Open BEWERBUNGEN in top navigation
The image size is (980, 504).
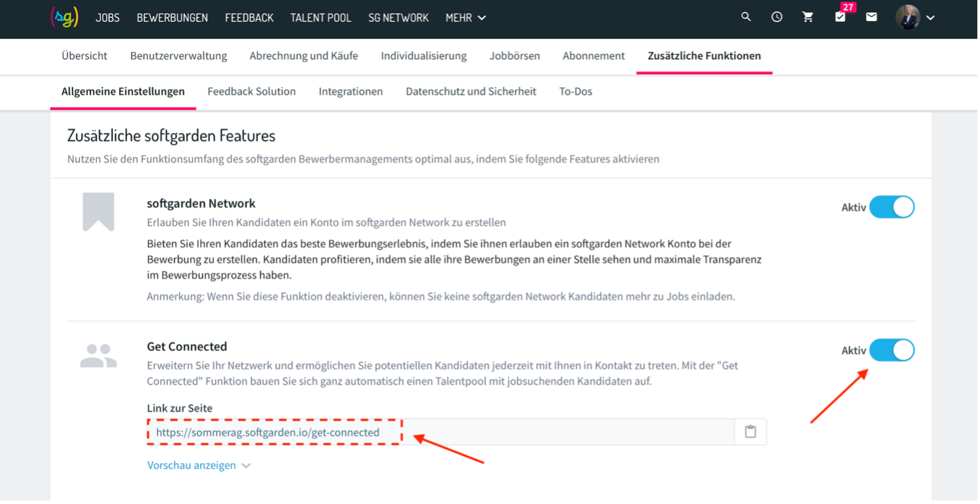pos(172,18)
